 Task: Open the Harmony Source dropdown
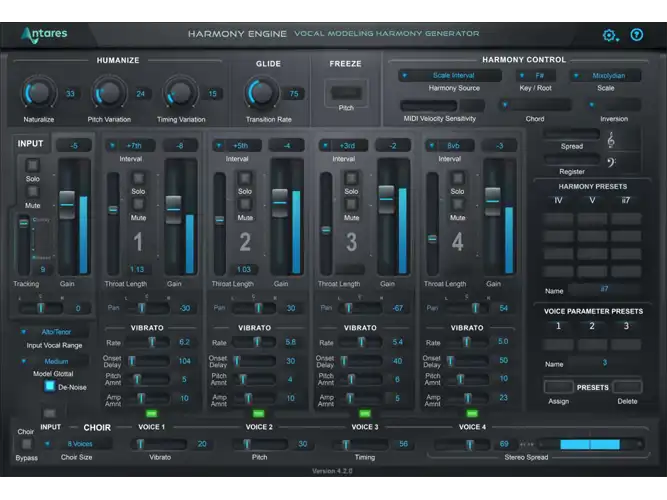click(x=450, y=75)
